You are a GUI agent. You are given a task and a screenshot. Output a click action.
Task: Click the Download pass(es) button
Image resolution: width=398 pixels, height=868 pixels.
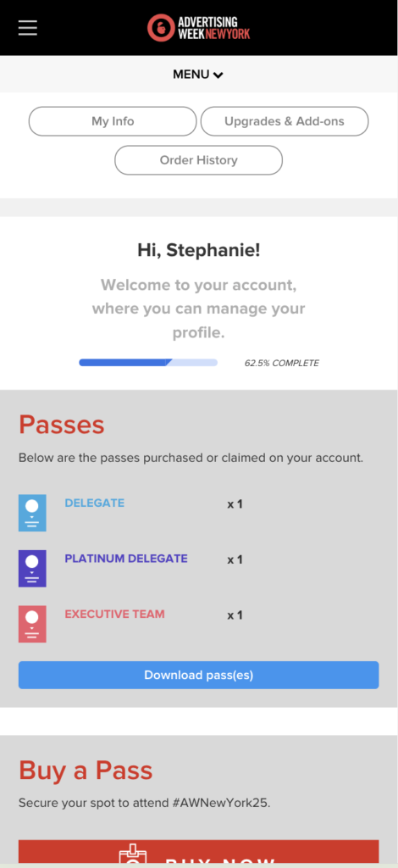(x=198, y=675)
